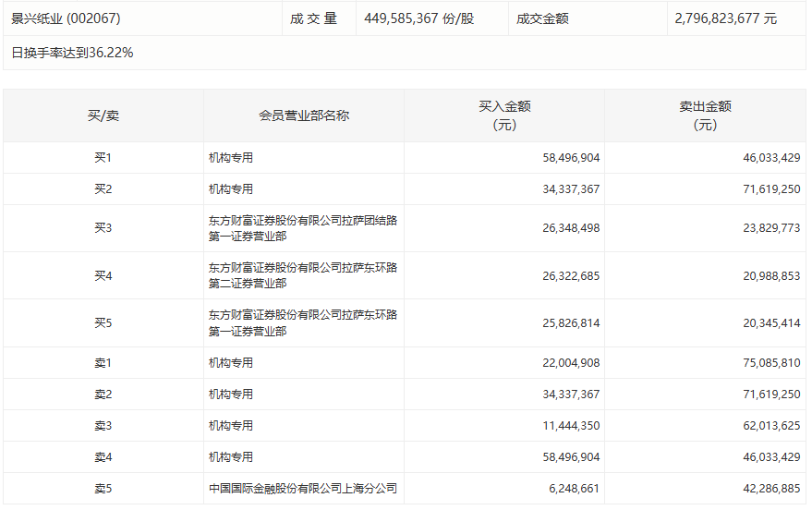Click the 成交量 label
Viewport: 812px width, 510px height.
click(314, 18)
